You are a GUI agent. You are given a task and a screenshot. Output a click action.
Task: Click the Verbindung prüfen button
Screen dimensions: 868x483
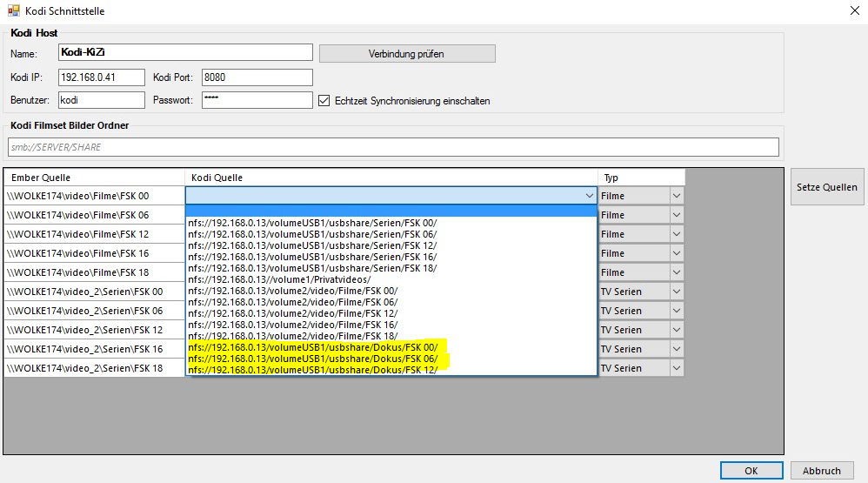(x=407, y=54)
